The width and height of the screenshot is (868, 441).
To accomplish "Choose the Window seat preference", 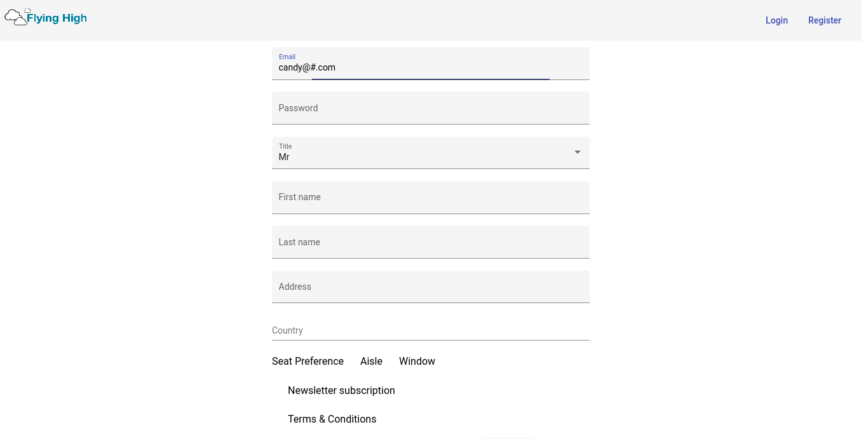I will click(417, 361).
